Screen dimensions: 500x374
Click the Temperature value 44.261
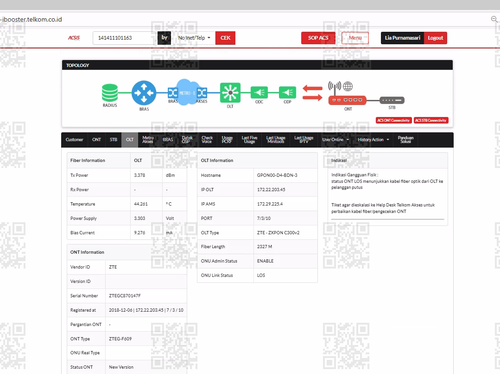tap(141, 204)
